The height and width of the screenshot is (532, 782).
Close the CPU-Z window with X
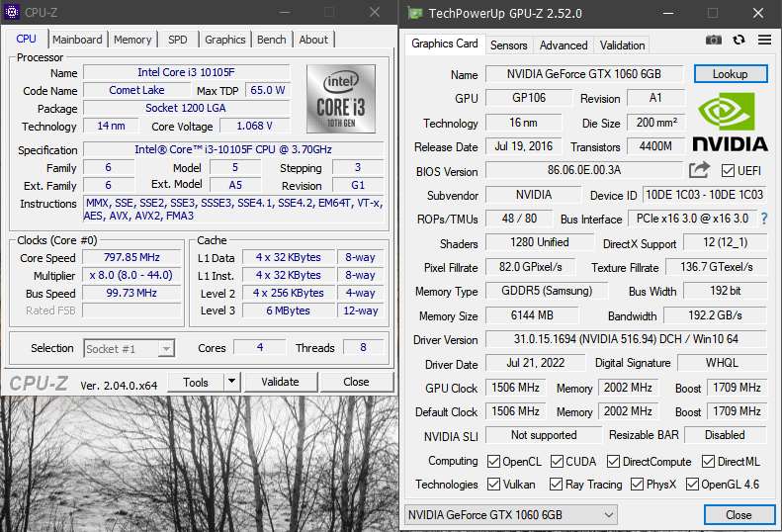pos(375,12)
